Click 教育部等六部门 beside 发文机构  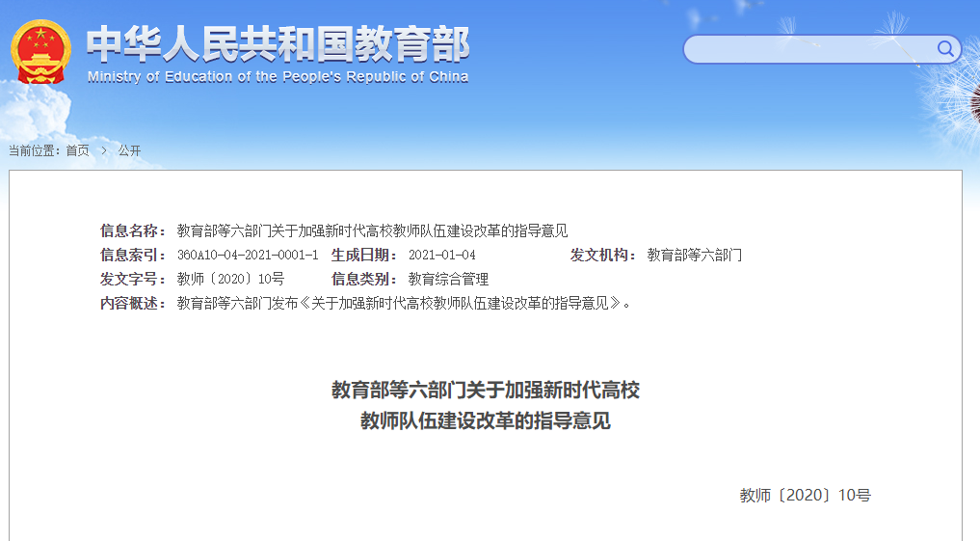[x=694, y=256]
